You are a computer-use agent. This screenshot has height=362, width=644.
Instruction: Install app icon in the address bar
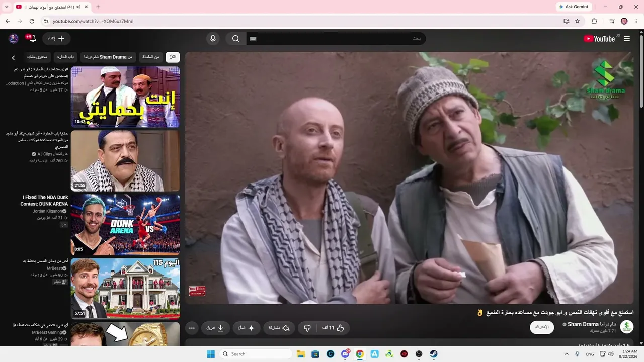click(566, 21)
